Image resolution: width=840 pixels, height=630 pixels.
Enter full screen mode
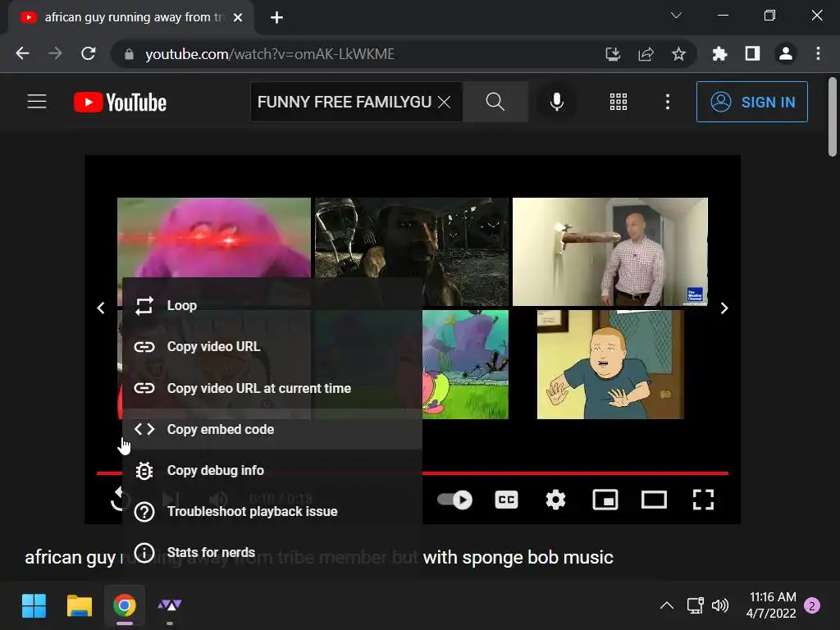tap(703, 500)
